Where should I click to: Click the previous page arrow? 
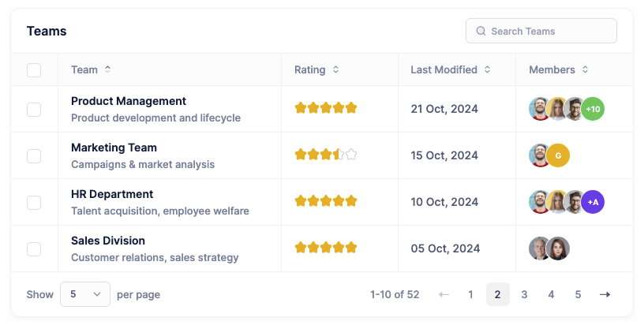pyautogui.click(x=444, y=294)
